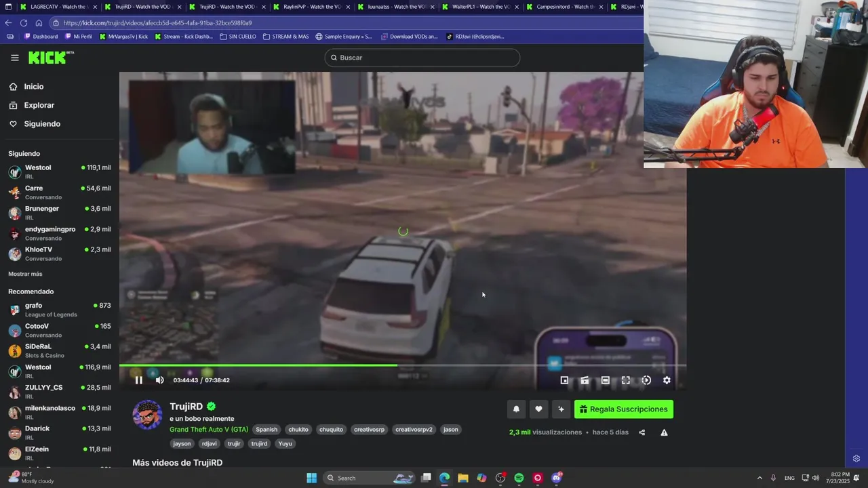Open SiDeRaL's recommended channel
868x488 pixels.
pos(60,350)
